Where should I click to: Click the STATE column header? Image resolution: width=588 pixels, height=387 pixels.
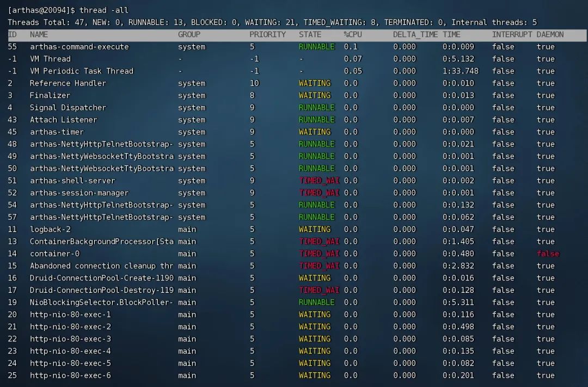tap(310, 34)
